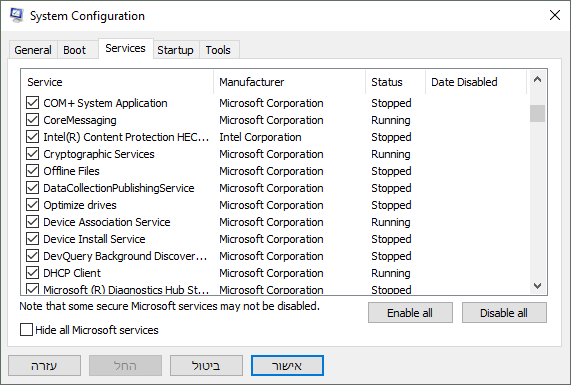Open the Tools tab

218,50
